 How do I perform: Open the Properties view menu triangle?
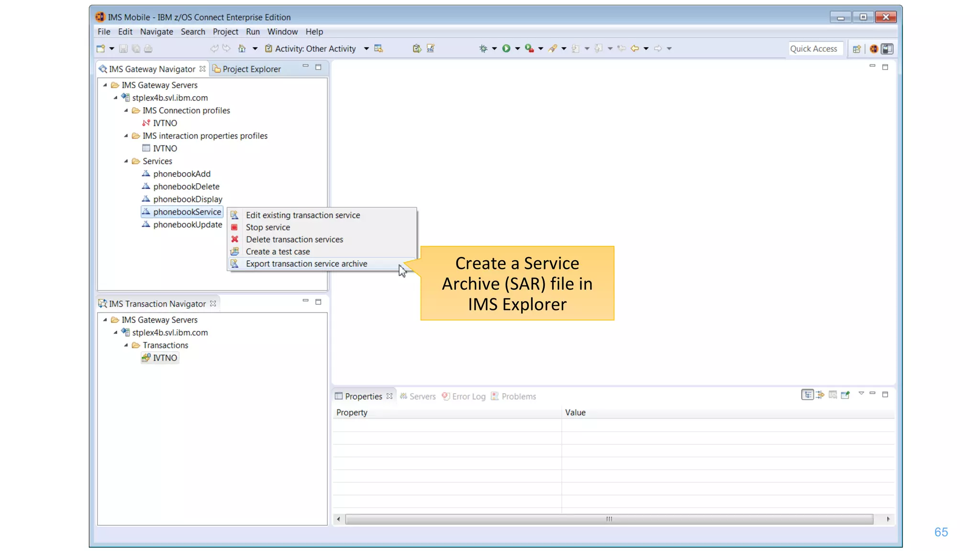point(861,393)
